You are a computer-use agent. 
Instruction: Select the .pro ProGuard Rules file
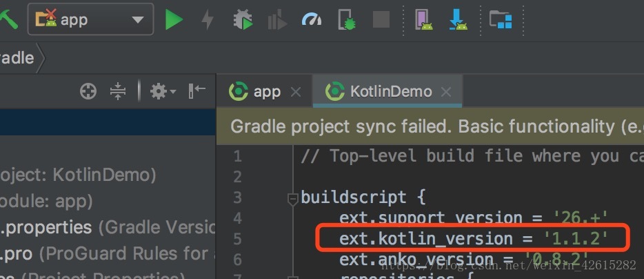tap(108, 254)
